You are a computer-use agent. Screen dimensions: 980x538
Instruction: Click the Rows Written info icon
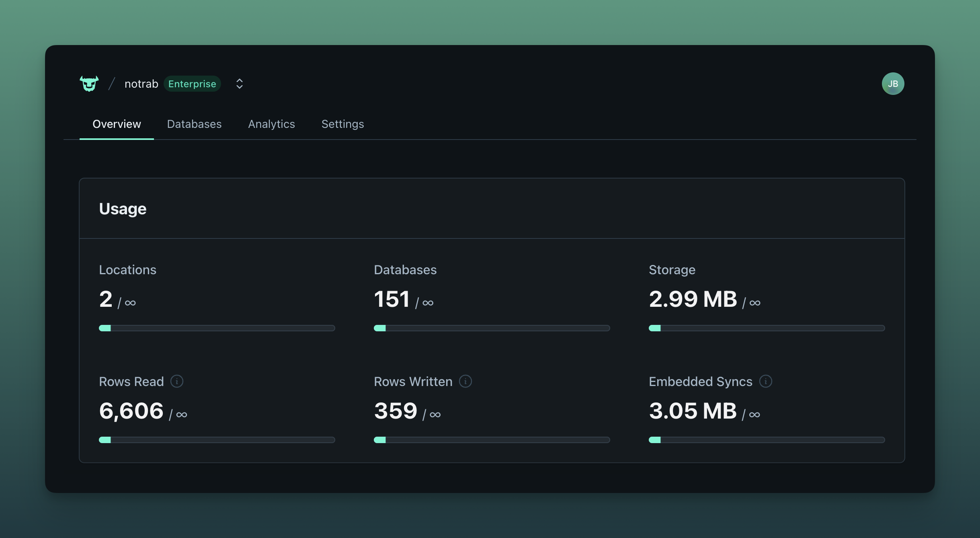465,381
